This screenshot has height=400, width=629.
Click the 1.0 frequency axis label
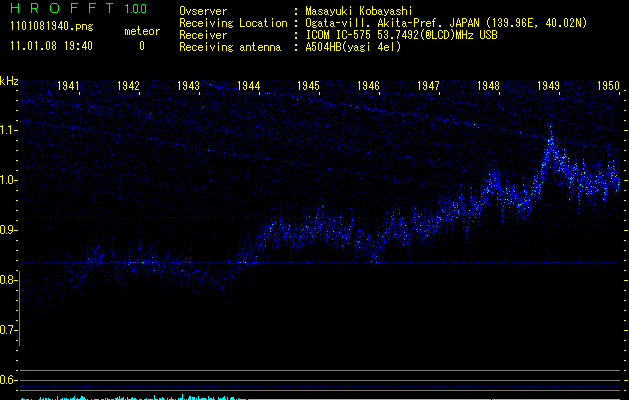tap(9, 180)
